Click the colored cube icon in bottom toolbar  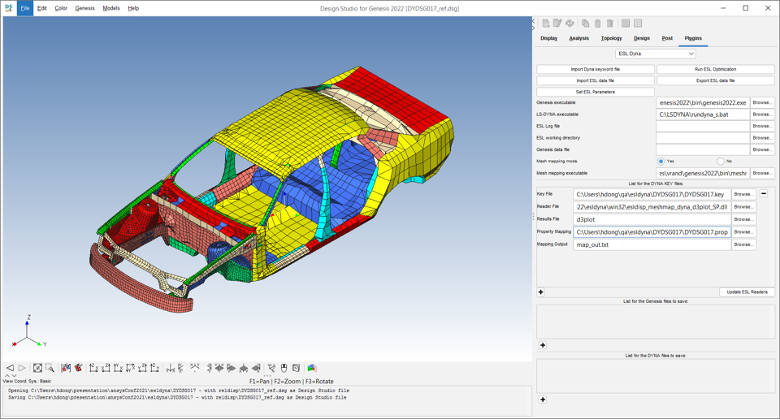click(x=312, y=368)
